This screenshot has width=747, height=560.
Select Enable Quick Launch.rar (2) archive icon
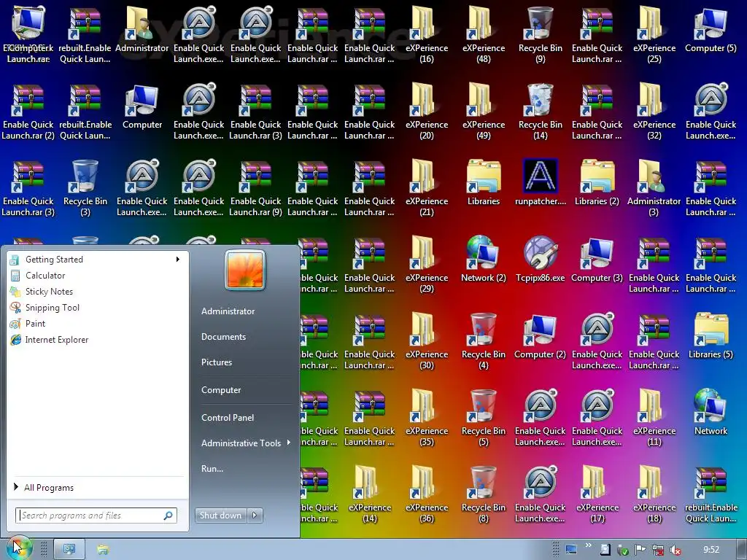[28, 112]
